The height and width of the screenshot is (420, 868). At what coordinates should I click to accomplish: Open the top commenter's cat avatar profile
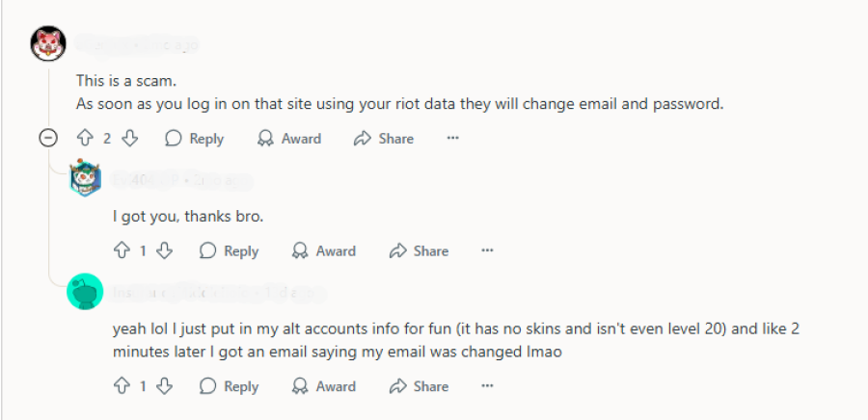[x=47, y=43]
